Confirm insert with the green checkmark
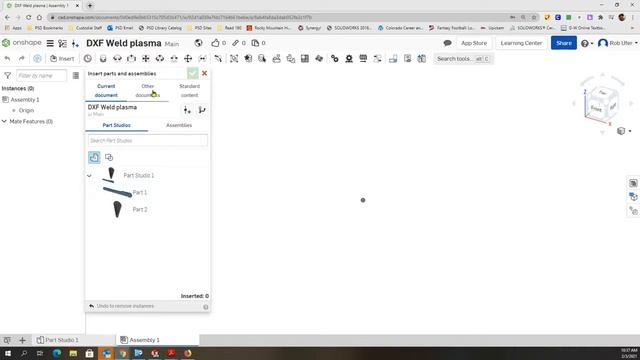The height and width of the screenshot is (360, 640). tap(193, 73)
